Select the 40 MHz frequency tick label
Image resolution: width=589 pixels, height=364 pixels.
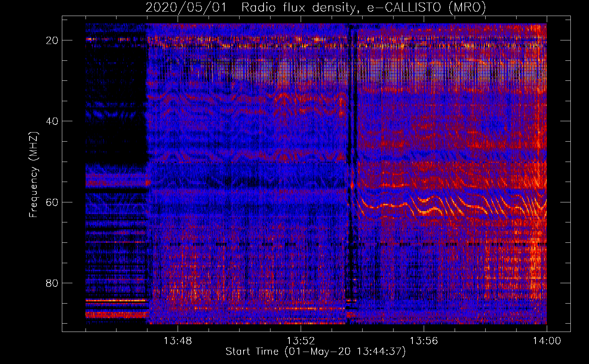point(52,121)
